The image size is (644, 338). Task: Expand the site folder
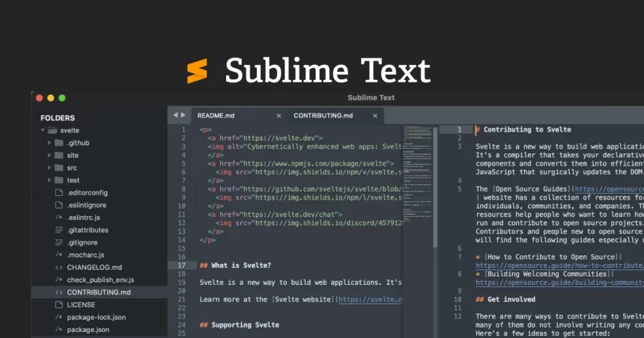(49, 156)
